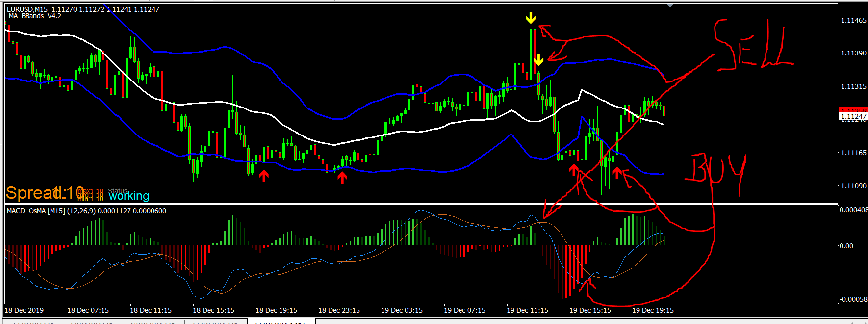
Task: Click the MA_BBands_V4.2 indicator label
Action: (x=35, y=16)
